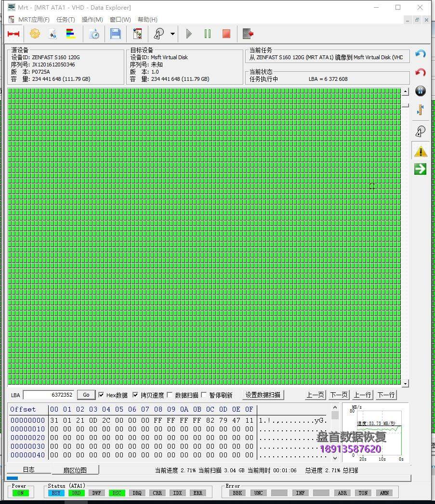435x504 pixels.
Task: Click the BBK error indicator
Action: pyautogui.click(x=237, y=493)
